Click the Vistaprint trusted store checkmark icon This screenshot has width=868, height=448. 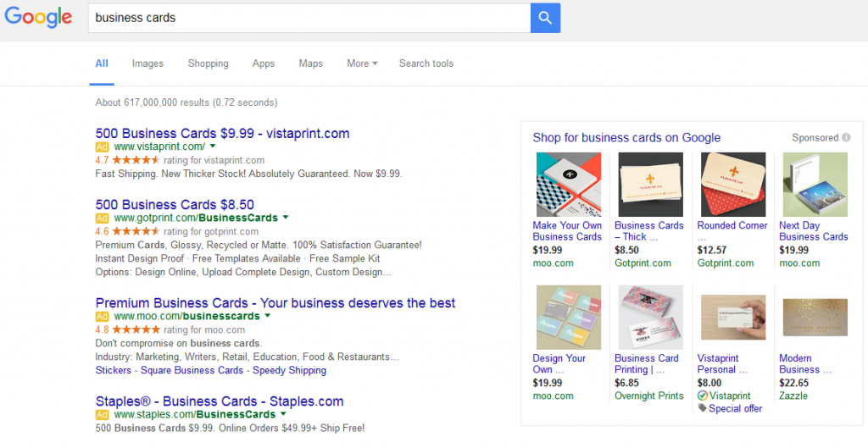pyautogui.click(x=703, y=395)
